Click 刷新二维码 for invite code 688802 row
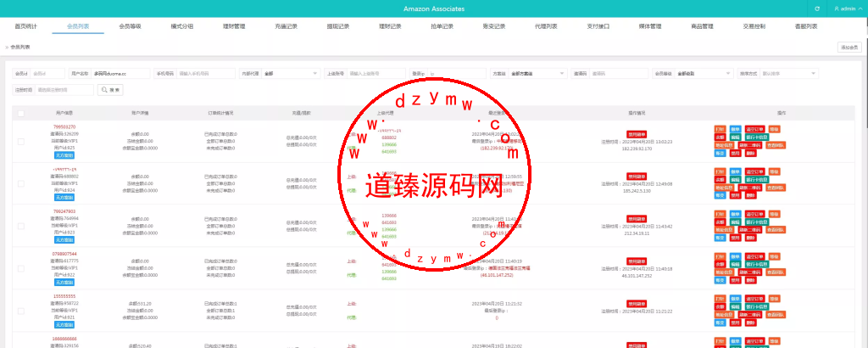The image size is (868, 348). (x=750, y=188)
